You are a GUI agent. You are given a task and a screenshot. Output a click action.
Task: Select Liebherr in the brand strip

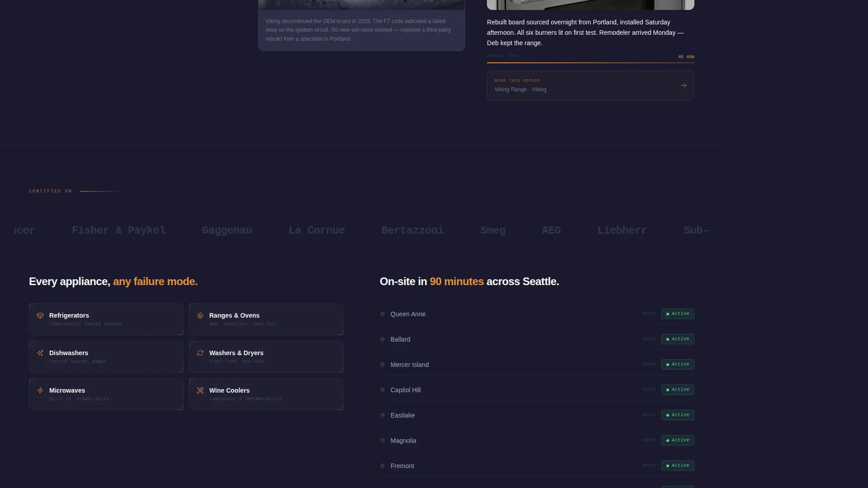[x=622, y=230]
